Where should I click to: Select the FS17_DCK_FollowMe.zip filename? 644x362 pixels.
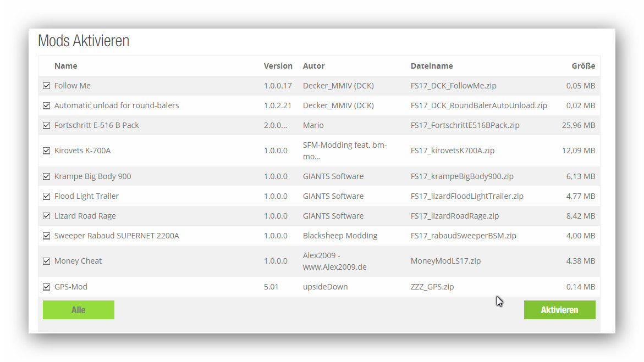click(453, 86)
